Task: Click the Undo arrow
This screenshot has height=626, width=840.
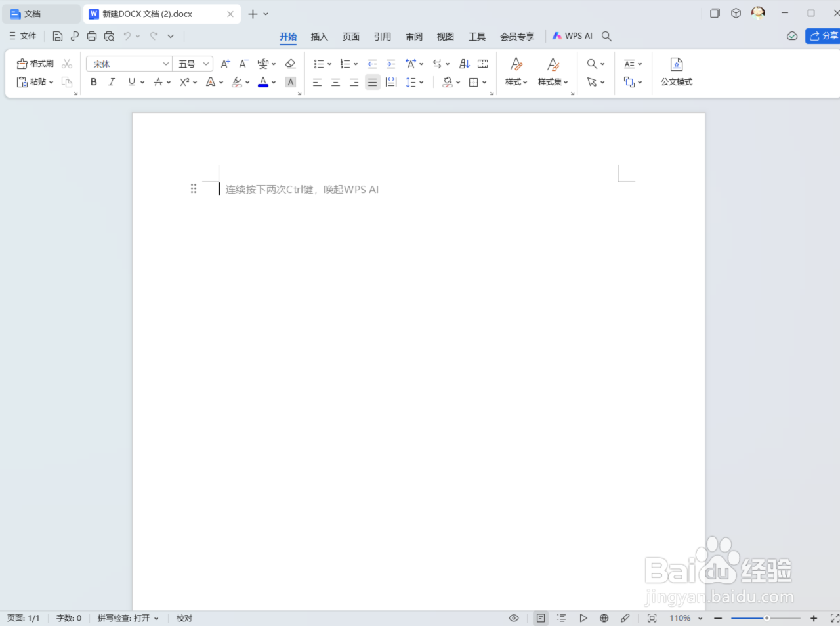Action: [x=127, y=36]
